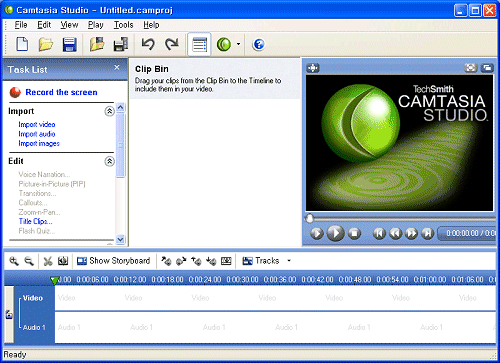Image resolution: width=500 pixels, height=363 pixels.
Task: Click the large Play button
Action: click(x=335, y=233)
